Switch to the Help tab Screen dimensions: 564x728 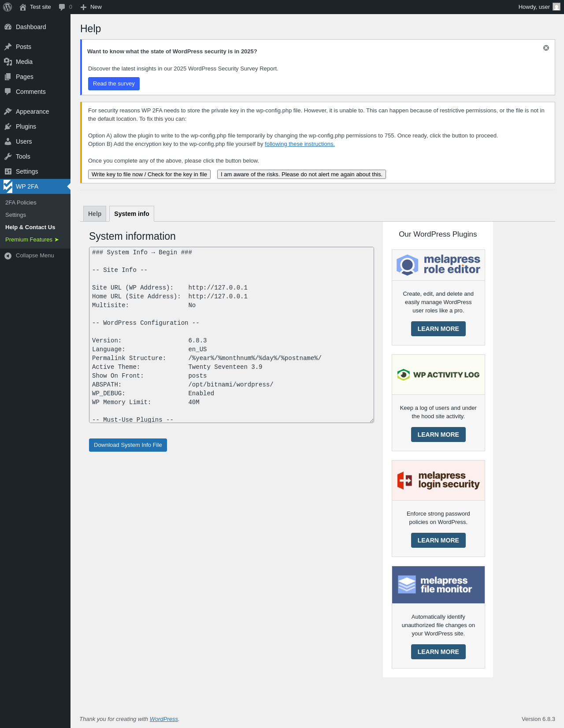[95, 214]
